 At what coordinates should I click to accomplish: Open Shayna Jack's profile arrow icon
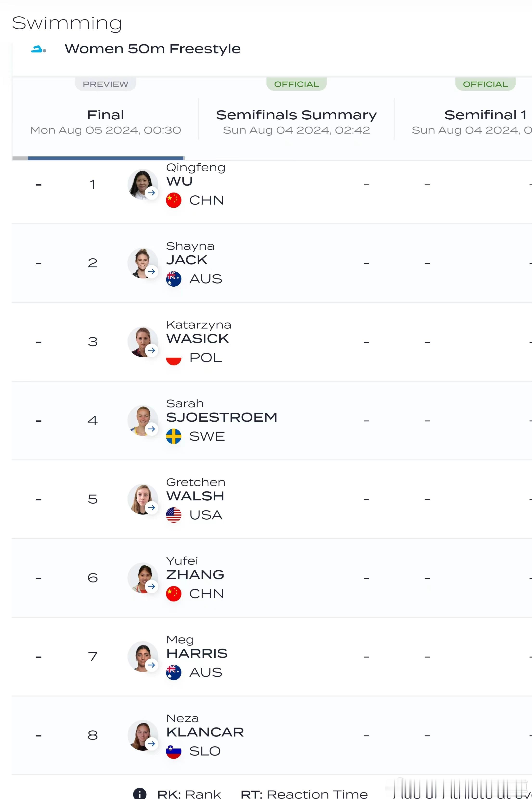[x=152, y=271]
